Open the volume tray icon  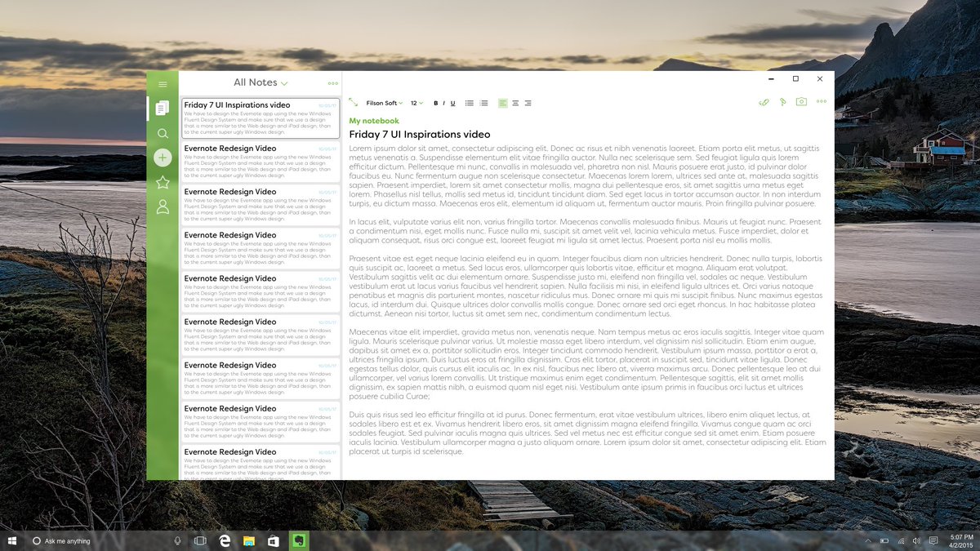point(916,540)
